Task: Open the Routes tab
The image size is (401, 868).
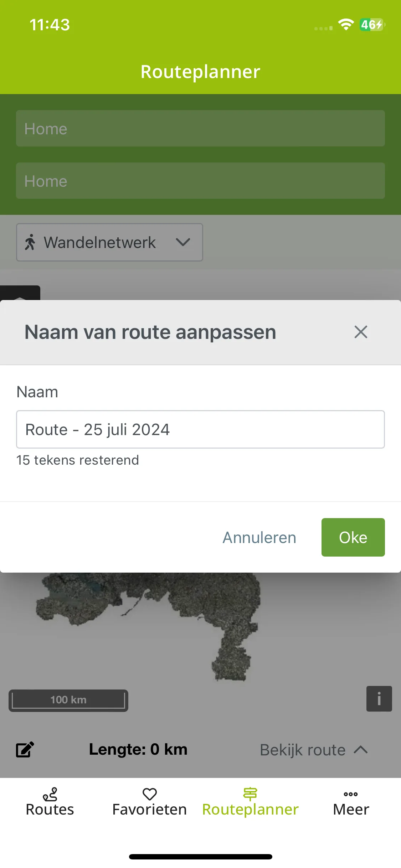Action: click(50, 802)
